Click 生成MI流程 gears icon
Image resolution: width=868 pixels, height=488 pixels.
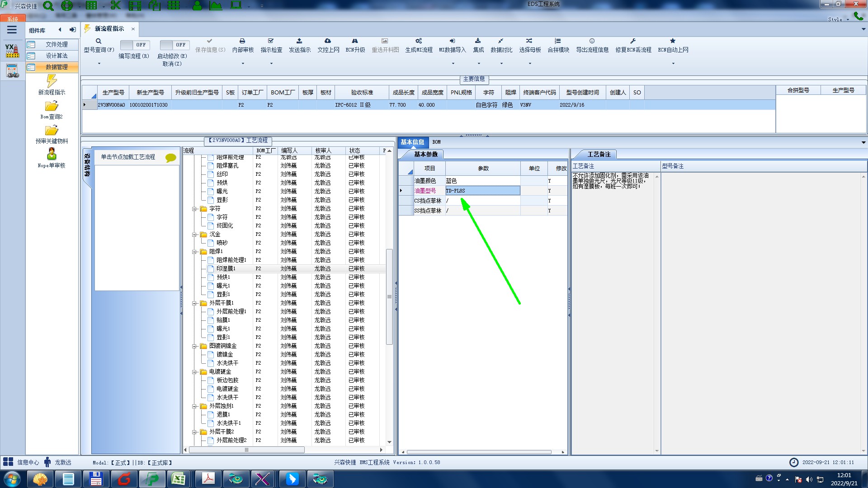[x=419, y=41]
